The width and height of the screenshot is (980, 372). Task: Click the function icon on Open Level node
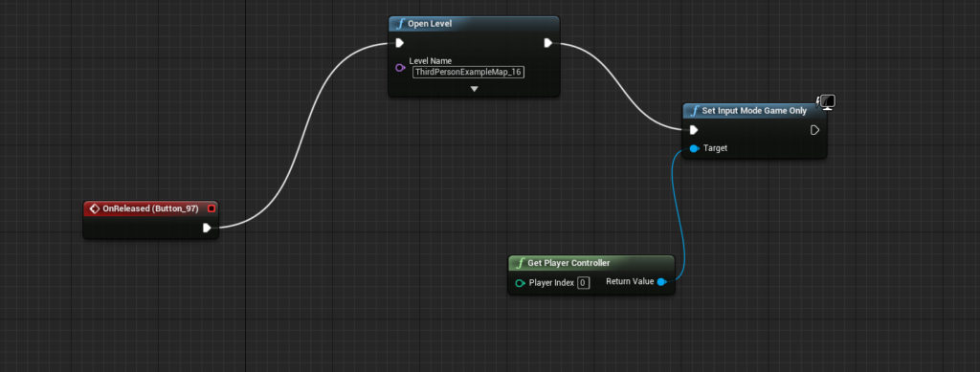(x=401, y=24)
